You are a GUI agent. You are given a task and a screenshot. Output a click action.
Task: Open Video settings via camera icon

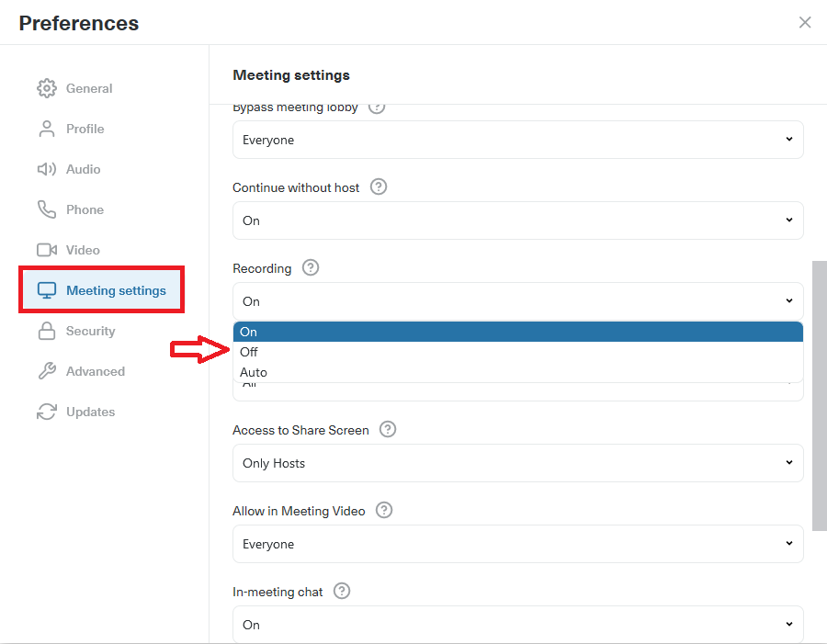click(x=46, y=250)
